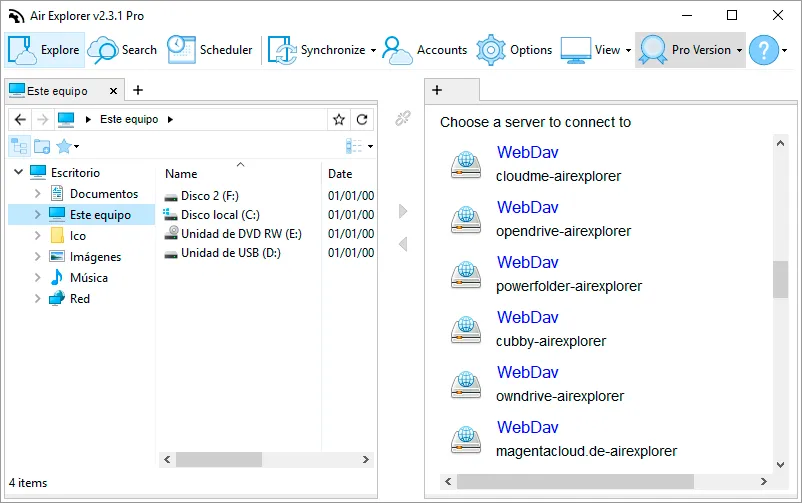Expand the Red tree node

(x=37, y=298)
